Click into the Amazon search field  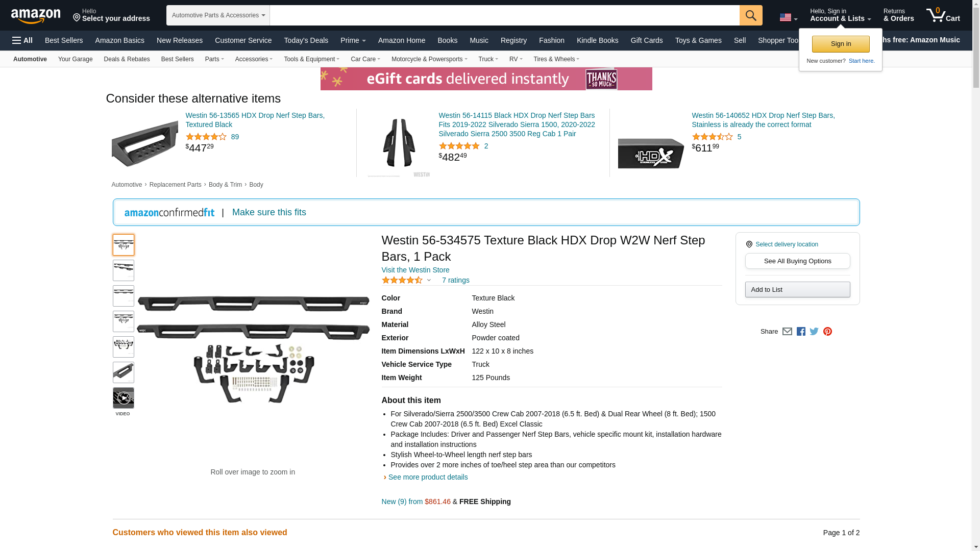point(504,15)
